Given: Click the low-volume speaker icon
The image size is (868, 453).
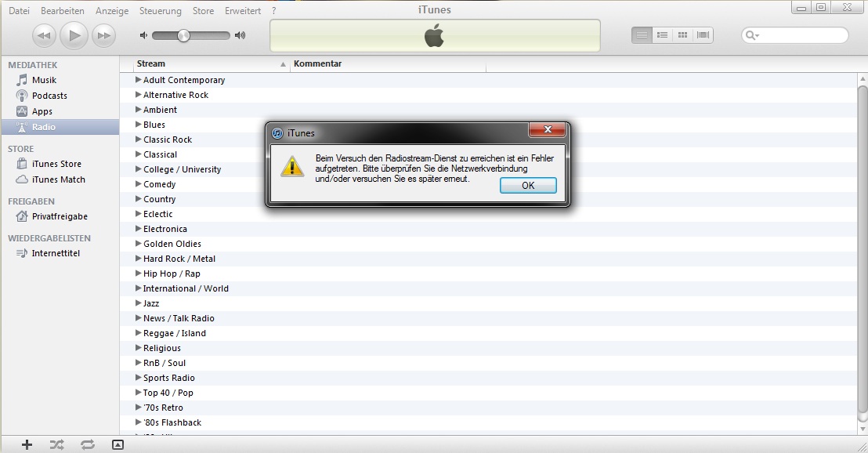Looking at the screenshot, I should [143, 35].
